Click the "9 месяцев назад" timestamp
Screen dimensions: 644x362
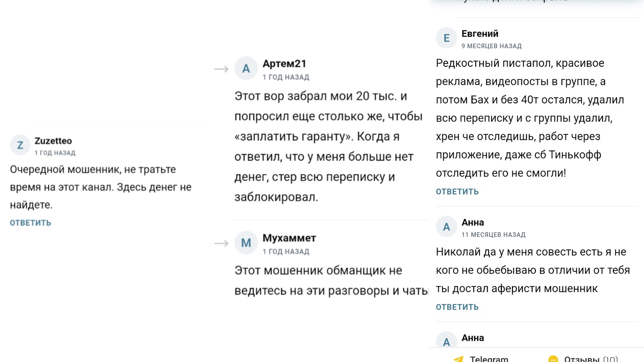tap(491, 46)
